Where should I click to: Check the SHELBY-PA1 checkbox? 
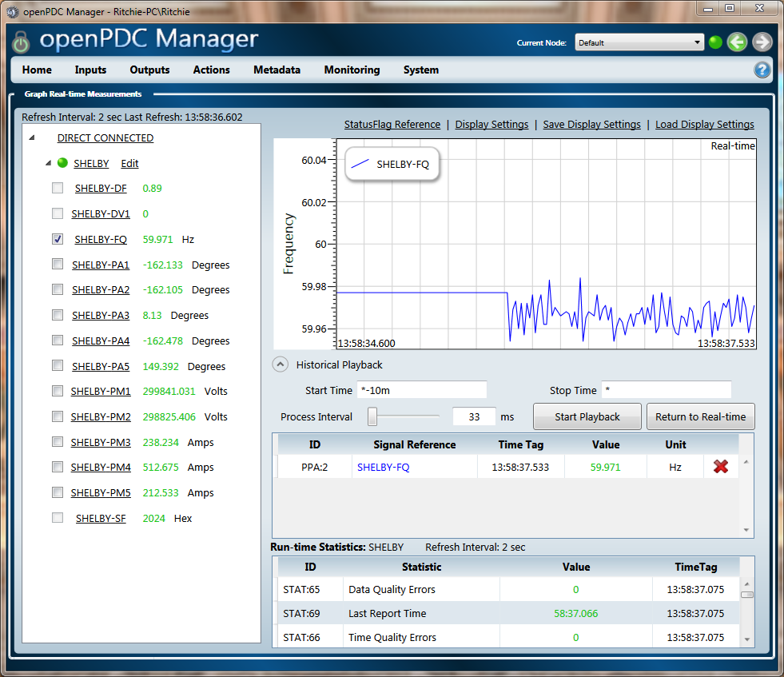(58, 264)
